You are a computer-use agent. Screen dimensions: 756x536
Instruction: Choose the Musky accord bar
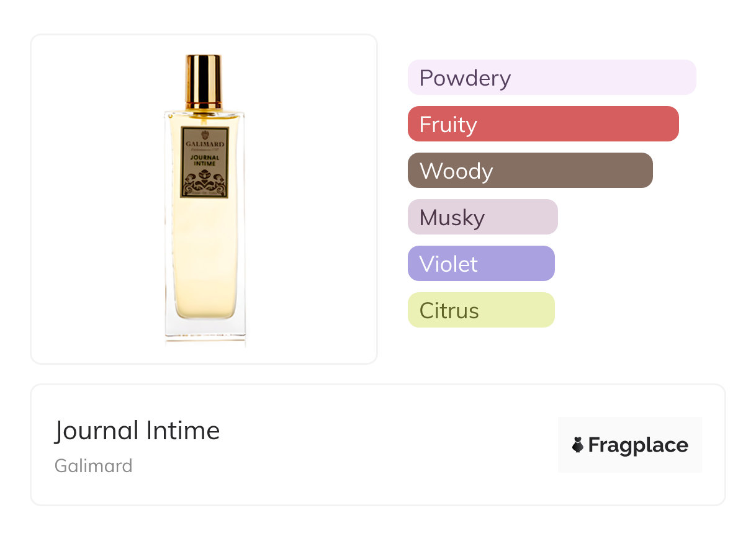click(x=482, y=217)
